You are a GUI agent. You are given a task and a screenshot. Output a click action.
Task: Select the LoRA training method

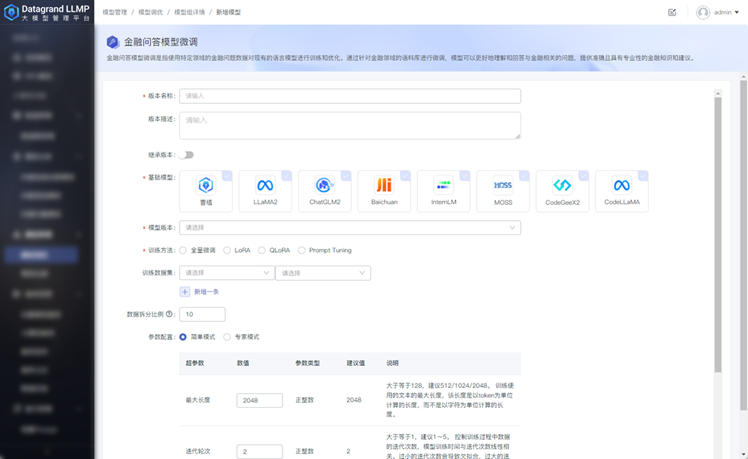point(228,250)
